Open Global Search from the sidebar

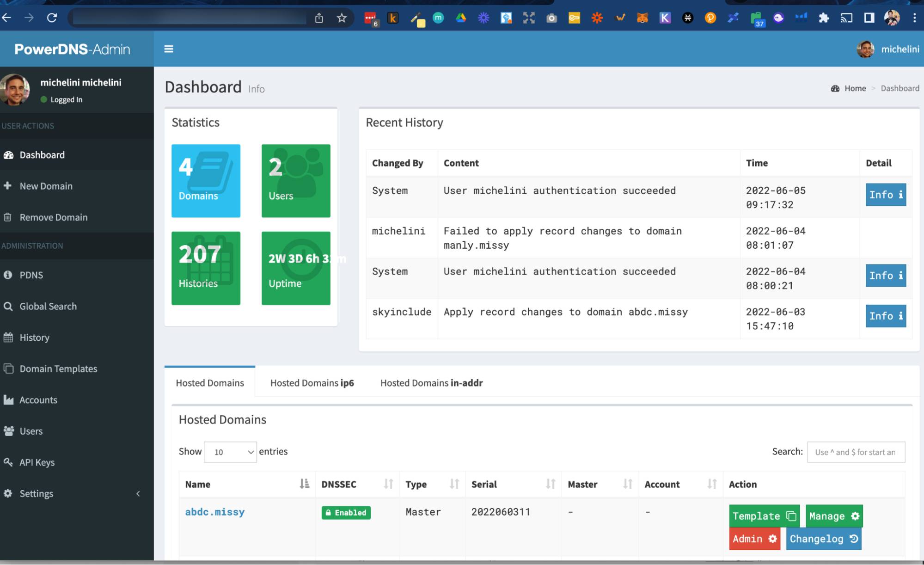[x=48, y=306]
